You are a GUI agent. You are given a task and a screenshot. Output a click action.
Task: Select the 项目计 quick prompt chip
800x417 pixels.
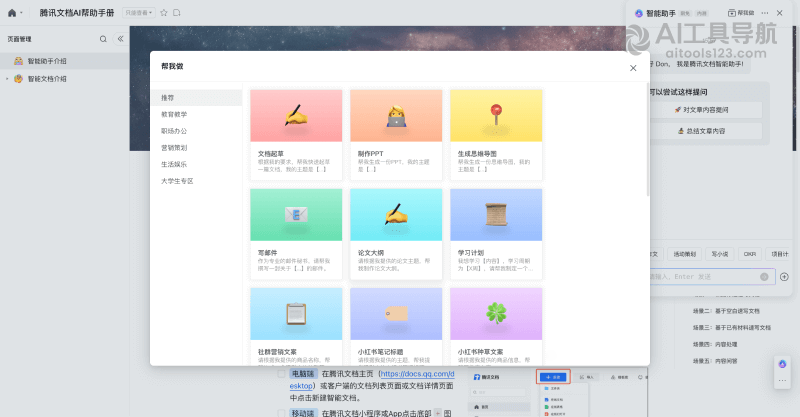[x=779, y=254]
